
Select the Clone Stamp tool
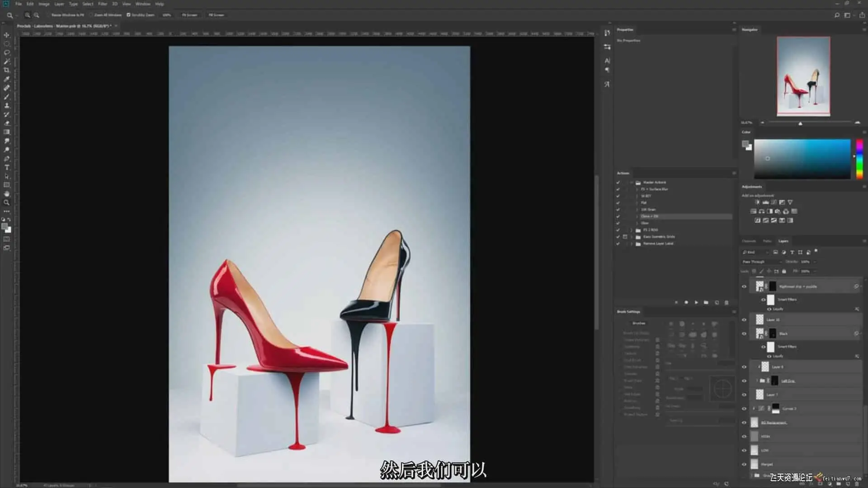[x=7, y=105]
